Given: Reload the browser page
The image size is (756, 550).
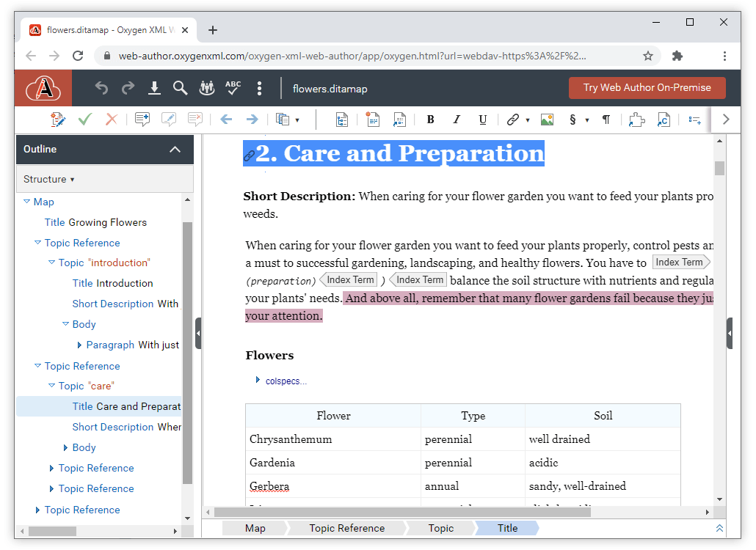Looking at the screenshot, I should point(78,56).
